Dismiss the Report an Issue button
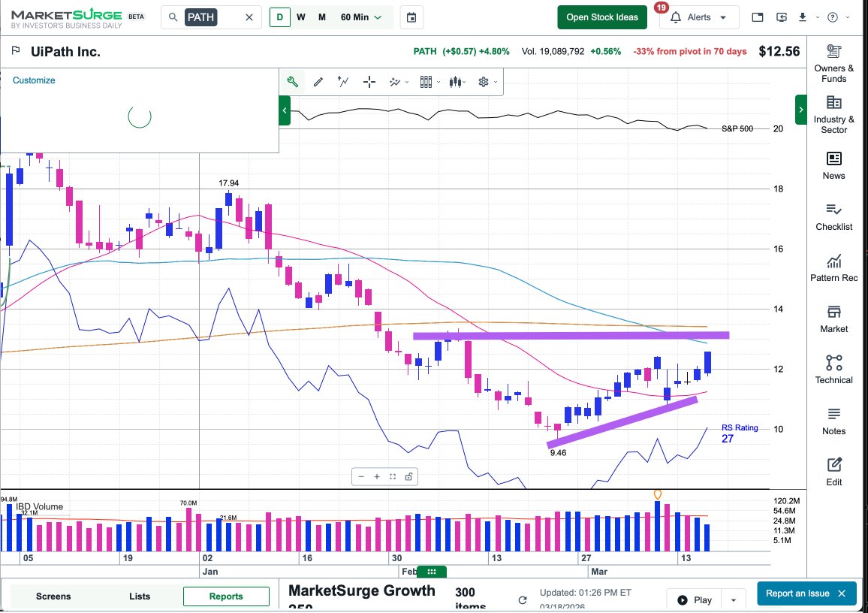The height and width of the screenshot is (613, 868). coord(842,593)
